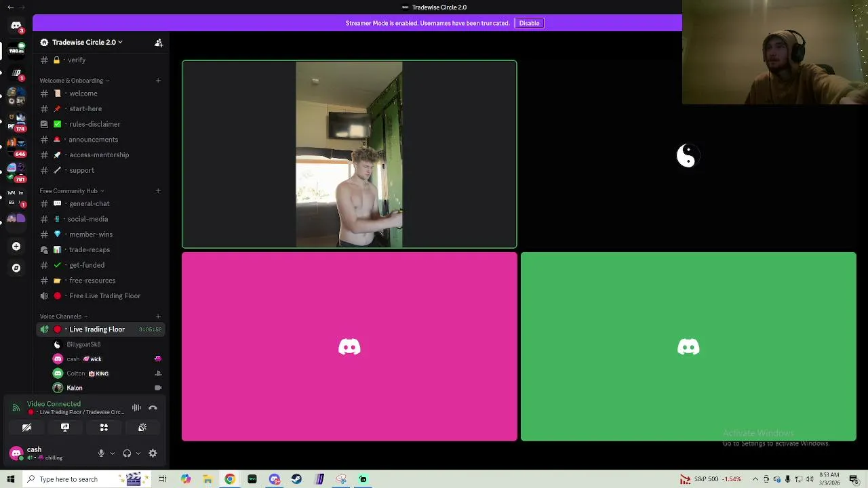This screenshot has width=868, height=488.
Task: Open user settings gear icon
Action: pyautogui.click(x=153, y=453)
